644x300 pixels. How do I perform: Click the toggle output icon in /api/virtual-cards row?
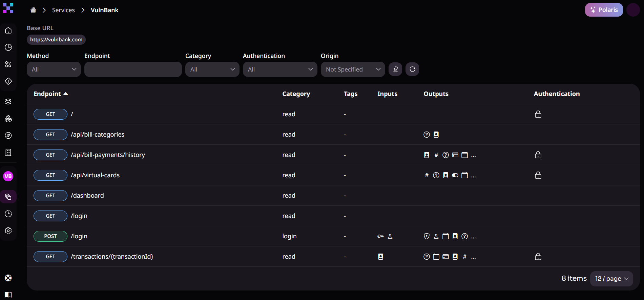click(x=455, y=175)
